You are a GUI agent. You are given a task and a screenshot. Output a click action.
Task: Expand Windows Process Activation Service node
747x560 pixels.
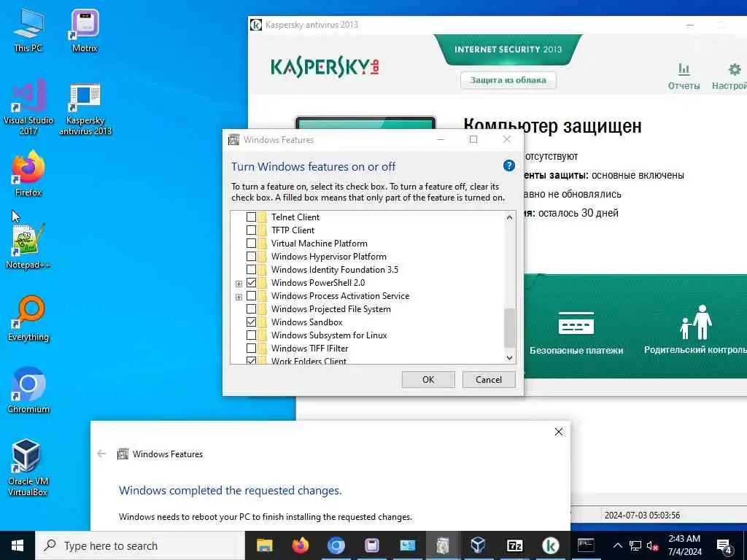(239, 297)
